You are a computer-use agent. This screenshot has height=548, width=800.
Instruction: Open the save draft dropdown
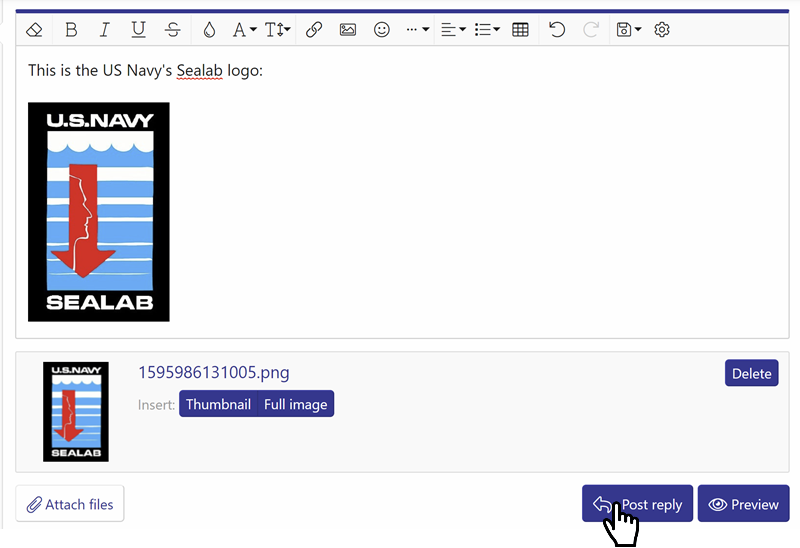629,30
